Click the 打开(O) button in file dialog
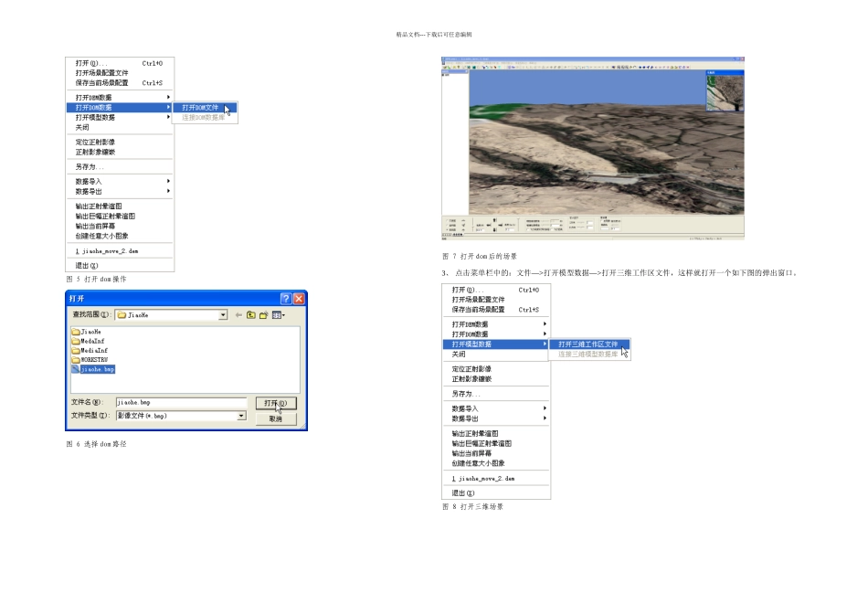868x614 pixels. (x=276, y=403)
